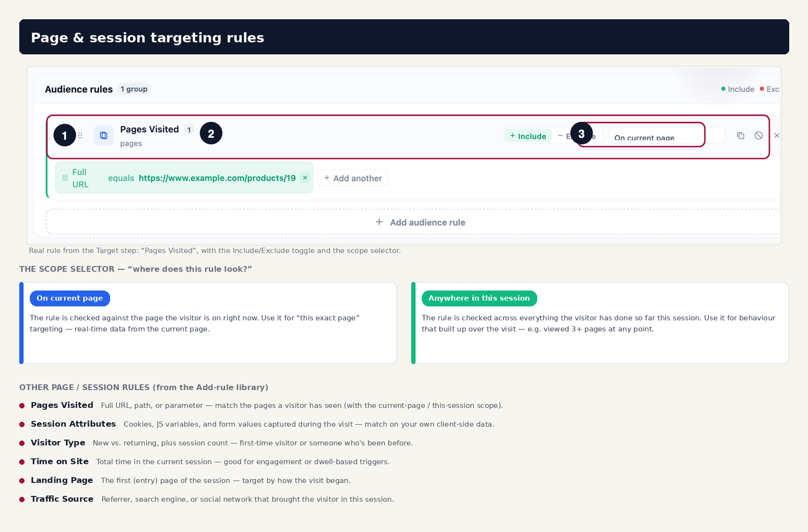Click the 'OTHER PAGE / SESSION RULES' heading

[144, 387]
